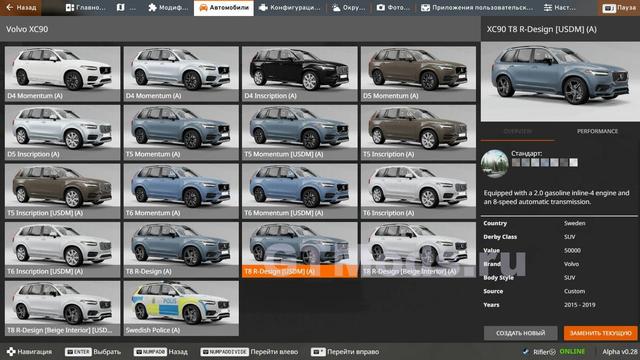Click the round scenery preview icon beside Стандарт

[x=495, y=163]
